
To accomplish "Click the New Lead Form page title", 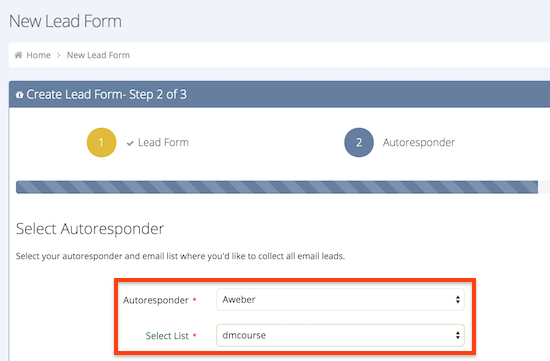I will pyautogui.click(x=65, y=21).
